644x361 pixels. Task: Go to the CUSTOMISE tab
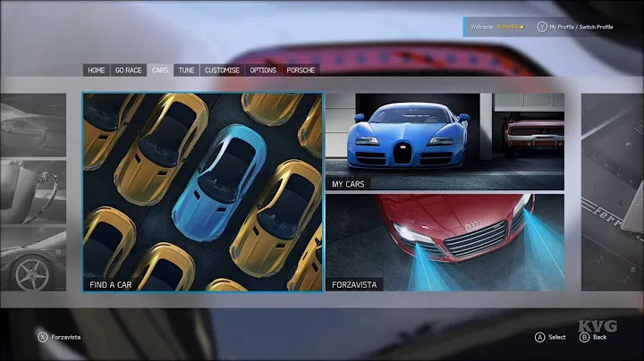coord(222,70)
